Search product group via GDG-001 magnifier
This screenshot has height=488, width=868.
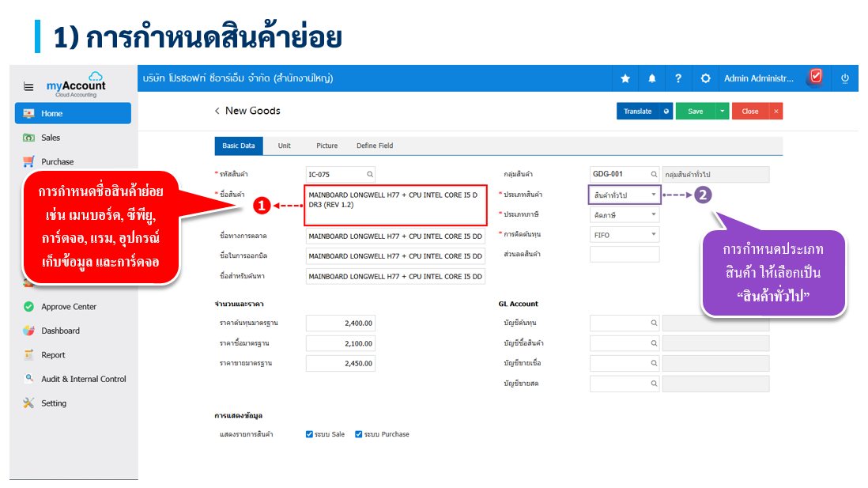point(654,174)
